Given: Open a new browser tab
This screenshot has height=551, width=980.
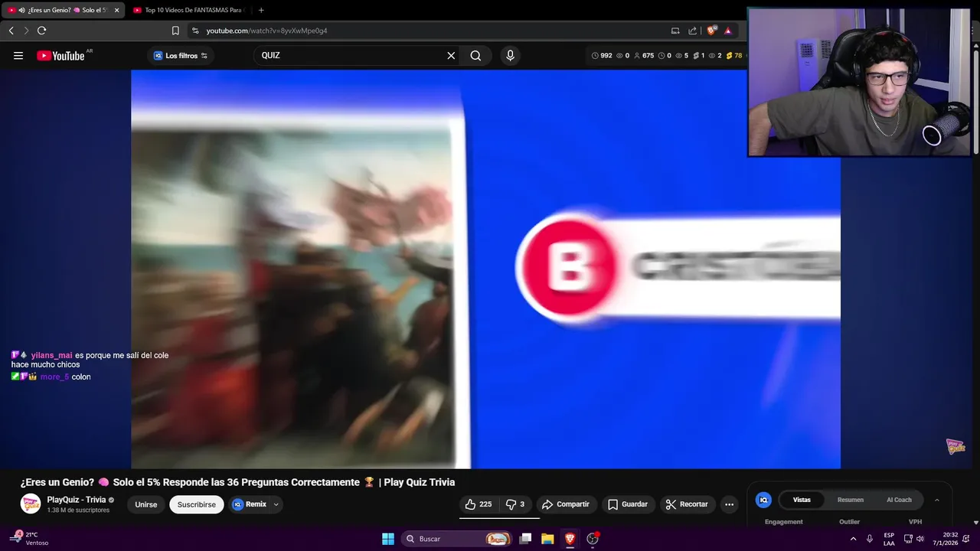Looking at the screenshot, I should point(261,10).
